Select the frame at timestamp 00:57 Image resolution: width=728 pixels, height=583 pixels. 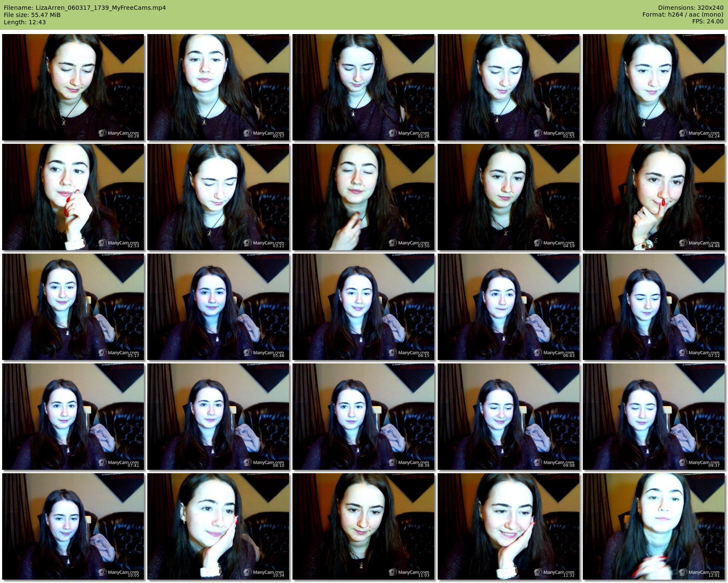218,87
